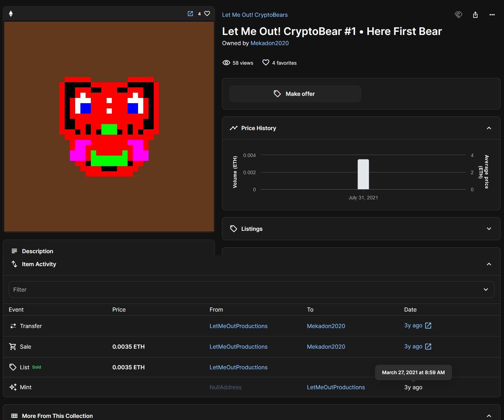Click the Transfer event icon
This screenshot has width=504, height=420.
tap(13, 326)
